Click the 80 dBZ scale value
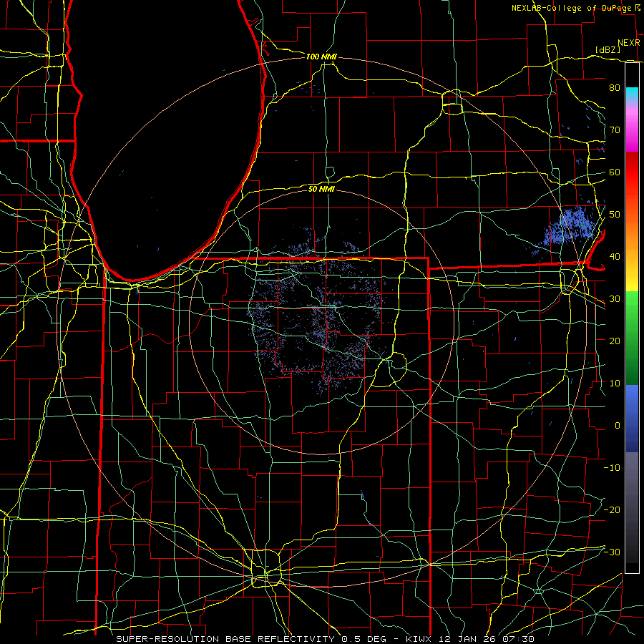Viewport: 644px width, 644px height. (x=615, y=87)
